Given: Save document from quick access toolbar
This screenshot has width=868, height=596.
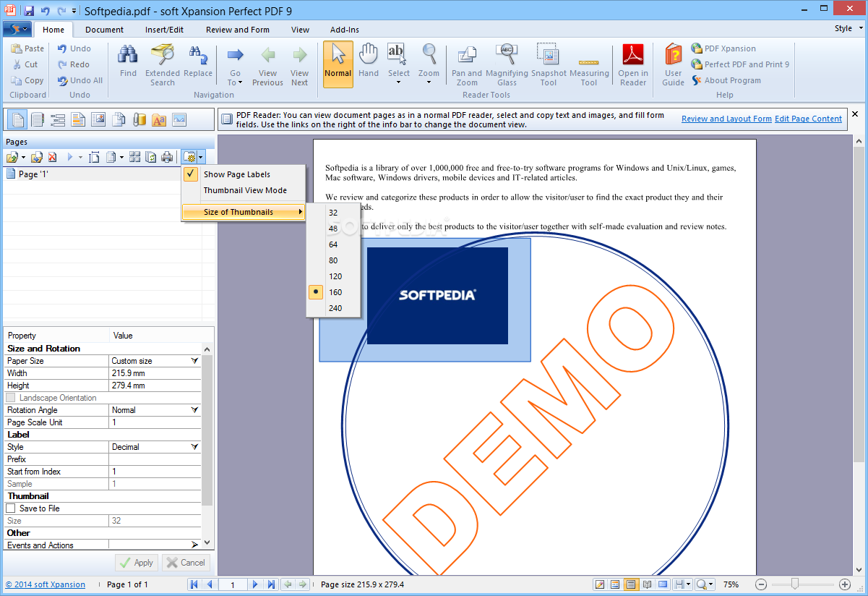Looking at the screenshot, I should pos(29,10).
